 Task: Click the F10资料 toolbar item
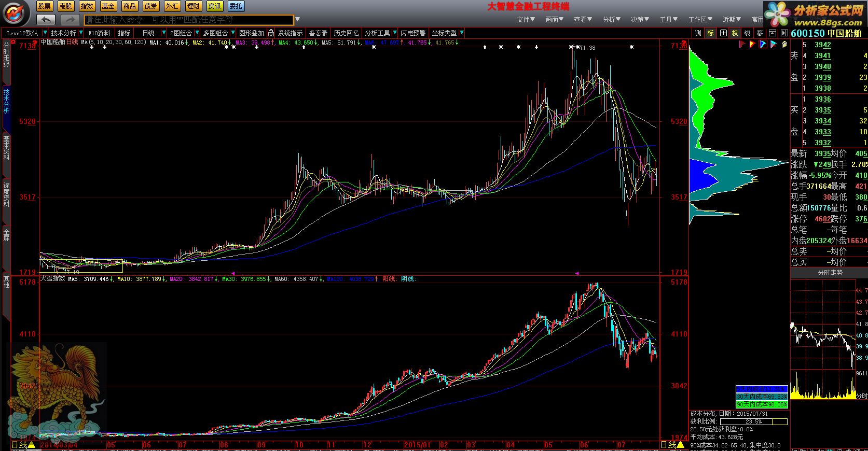99,33
